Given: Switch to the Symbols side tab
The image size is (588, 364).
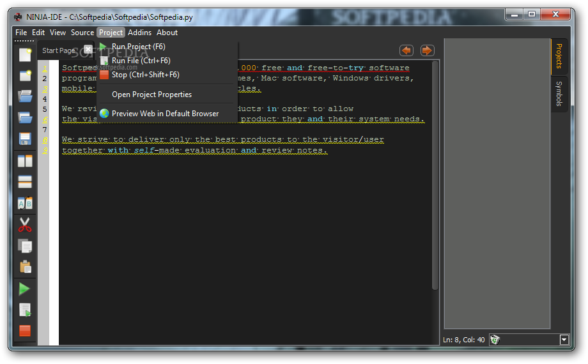Looking at the screenshot, I should click(559, 94).
